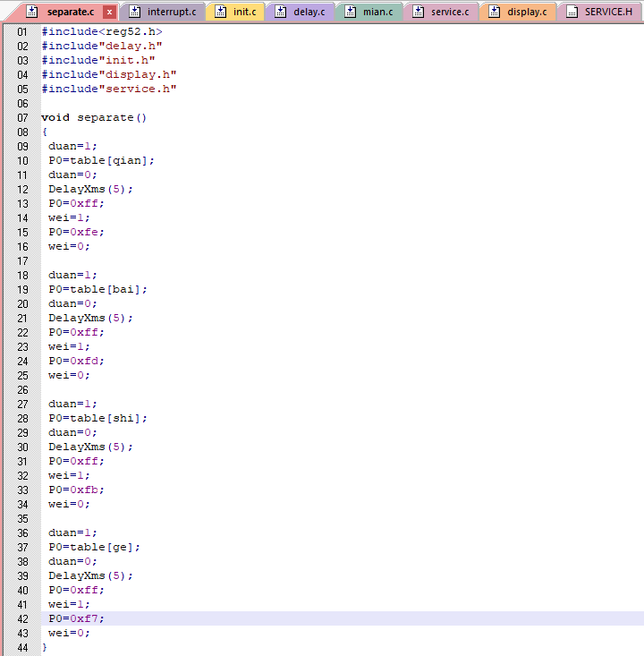
Task: Click 'P0=0xfd;' on line 24
Action: tap(77, 361)
